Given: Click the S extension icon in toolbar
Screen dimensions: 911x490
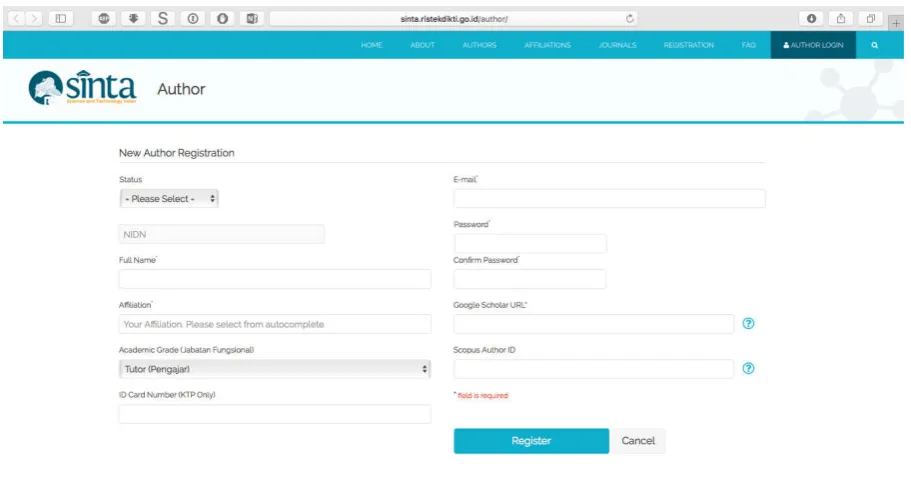Looking at the screenshot, I should [x=163, y=19].
